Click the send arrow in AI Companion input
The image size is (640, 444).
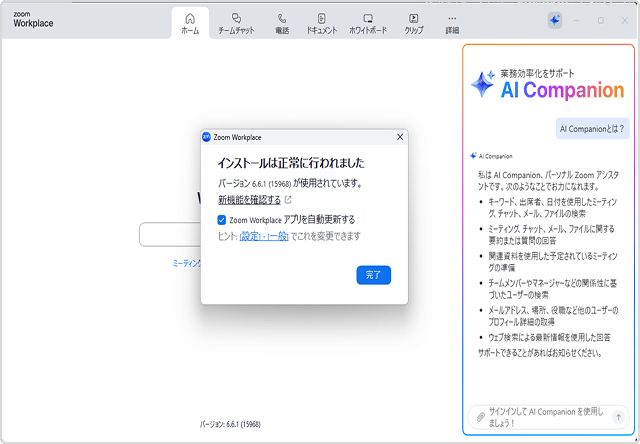pos(618,416)
